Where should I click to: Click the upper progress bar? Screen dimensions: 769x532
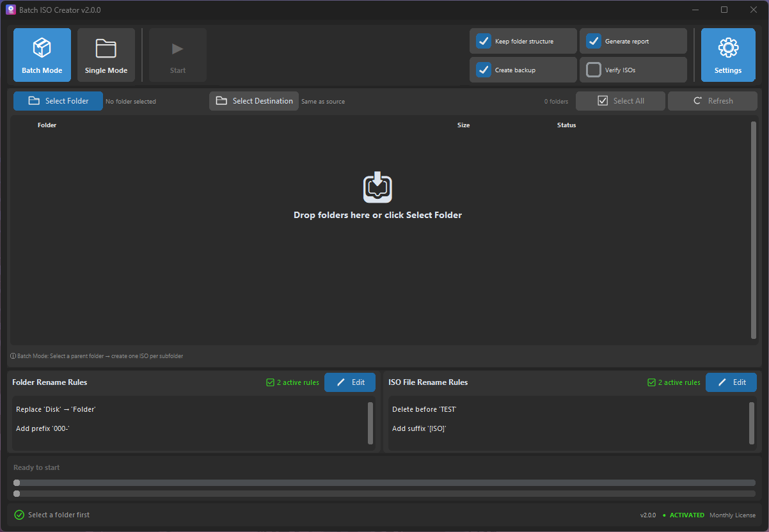(x=384, y=483)
